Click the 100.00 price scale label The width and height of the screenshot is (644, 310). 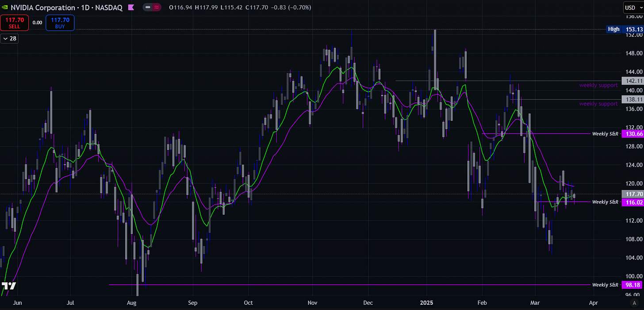[x=634, y=276]
